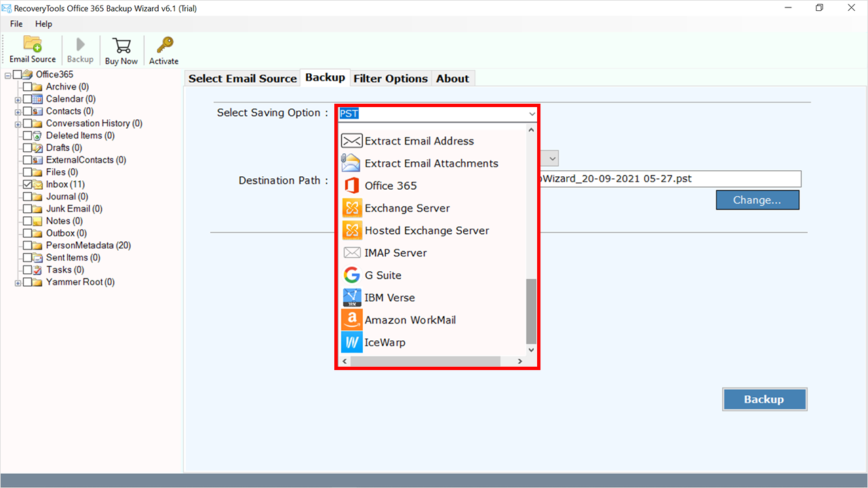This screenshot has width=868, height=488.
Task: Click the Drafts folder icon
Action: point(39,148)
